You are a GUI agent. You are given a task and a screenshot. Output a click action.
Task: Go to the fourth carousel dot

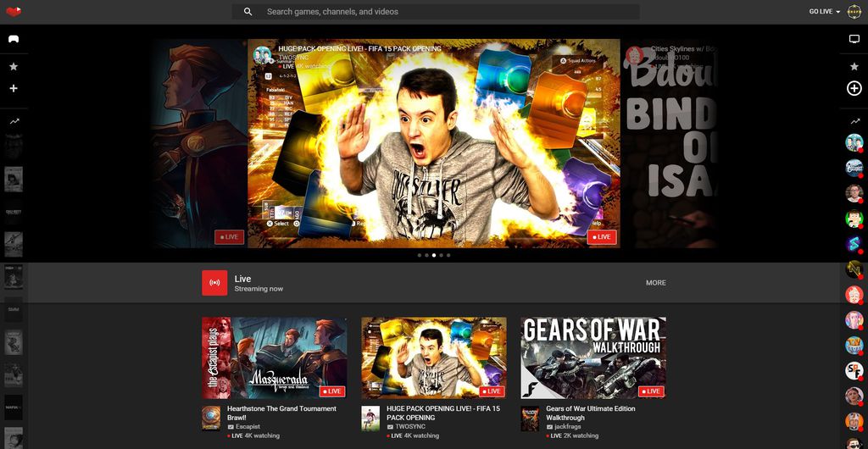(441, 256)
